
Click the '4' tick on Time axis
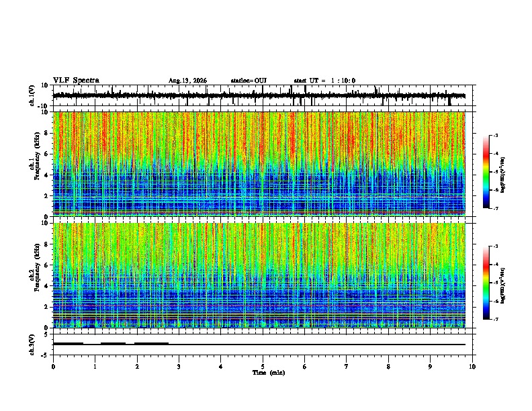tap(221, 366)
